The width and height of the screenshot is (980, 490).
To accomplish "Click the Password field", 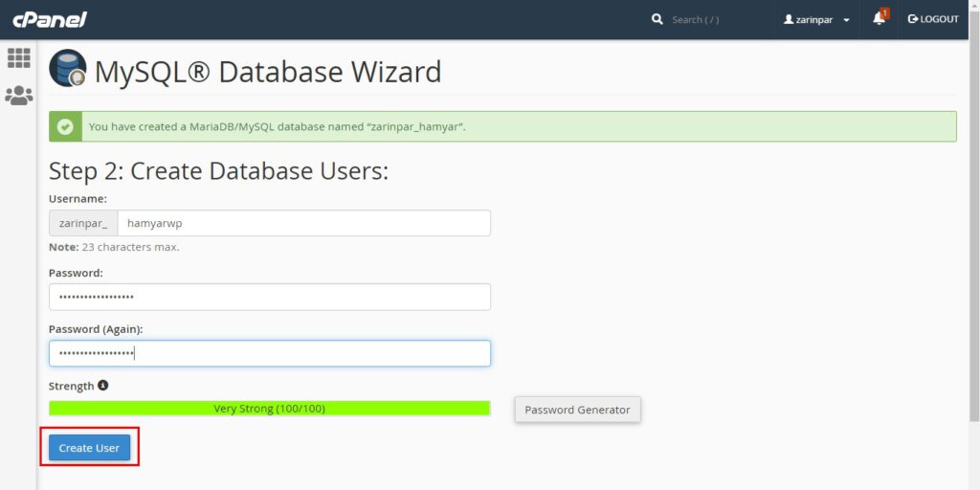I will click(270, 297).
